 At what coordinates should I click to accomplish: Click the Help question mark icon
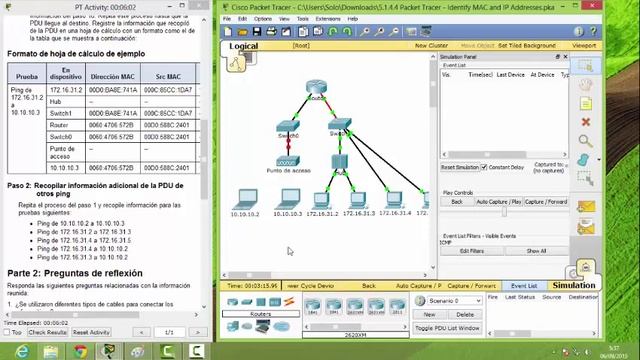[x=593, y=31]
